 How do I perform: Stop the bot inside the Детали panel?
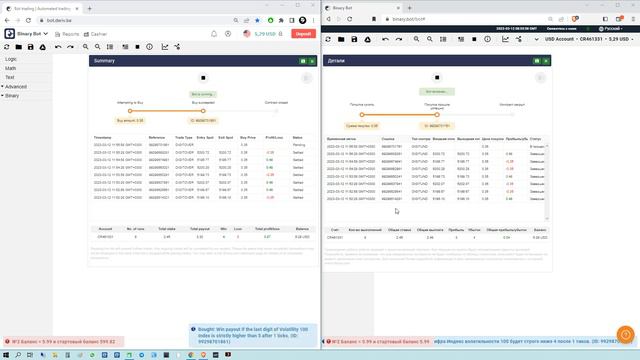coord(437,78)
